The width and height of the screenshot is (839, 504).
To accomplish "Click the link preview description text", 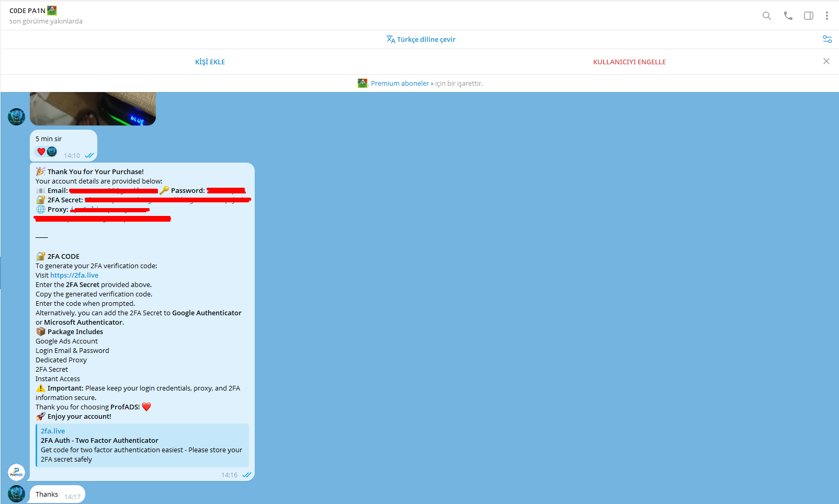I will (142, 454).
